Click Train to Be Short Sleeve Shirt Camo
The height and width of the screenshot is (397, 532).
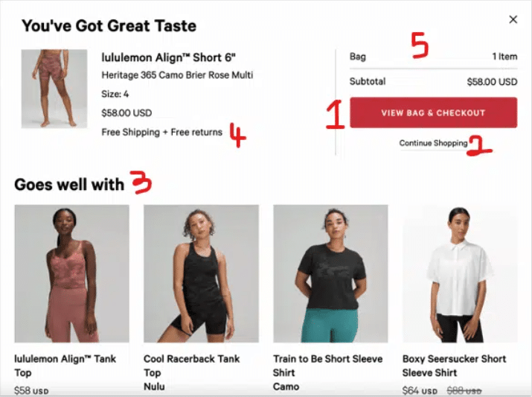tap(327, 372)
